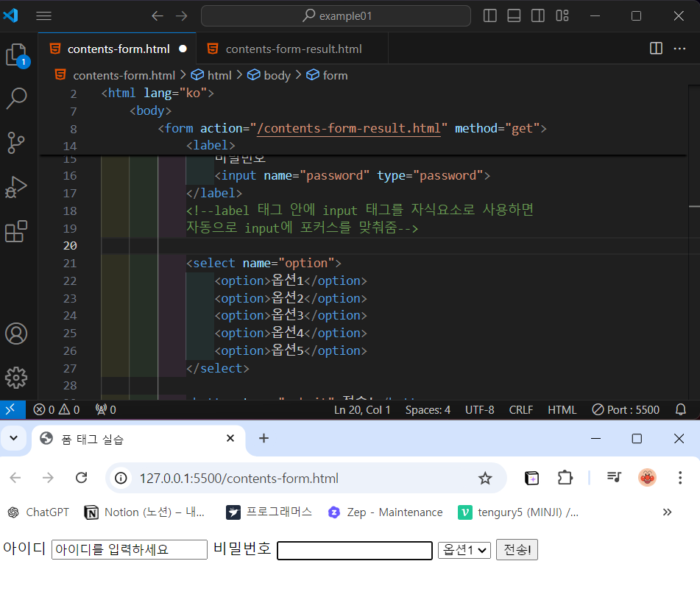Open the Extensions view
This screenshot has height=589, width=700.
[x=16, y=231]
